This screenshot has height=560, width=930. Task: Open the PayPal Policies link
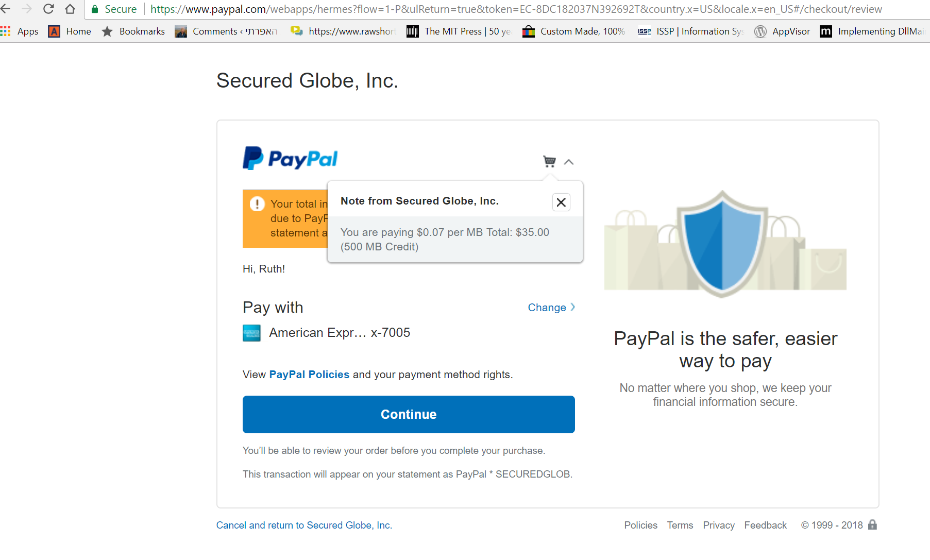pos(309,375)
